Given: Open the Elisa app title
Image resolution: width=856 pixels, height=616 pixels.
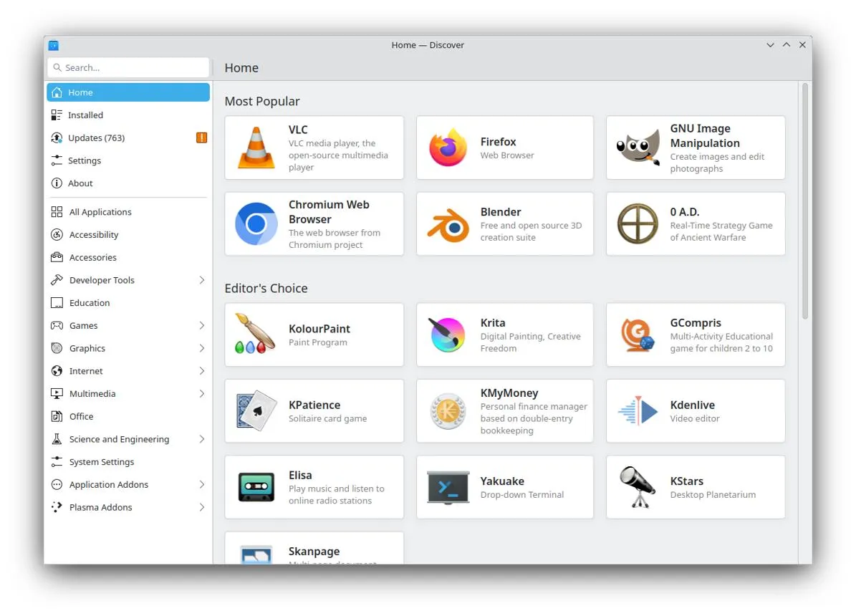Looking at the screenshot, I should 300,475.
